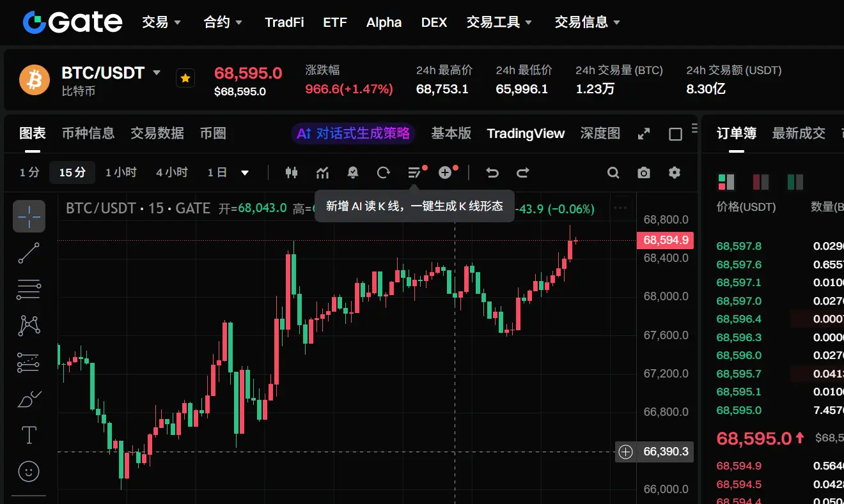Open the Alpha menu item

384,22
